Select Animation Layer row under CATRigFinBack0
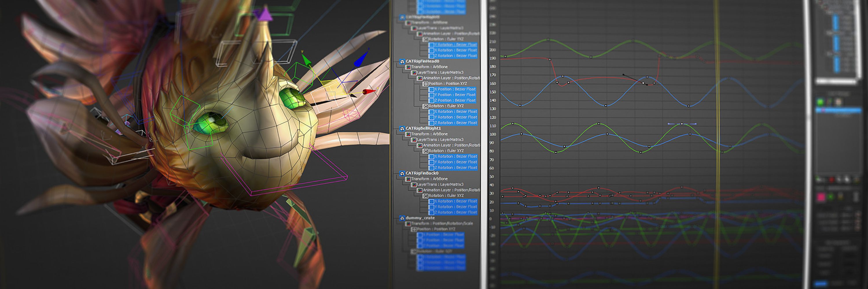The image size is (868, 289). coord(451,190)
